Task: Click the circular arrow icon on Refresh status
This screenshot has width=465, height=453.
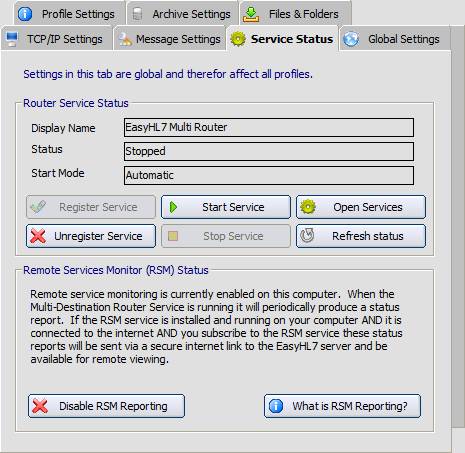Action: point(307,236)
